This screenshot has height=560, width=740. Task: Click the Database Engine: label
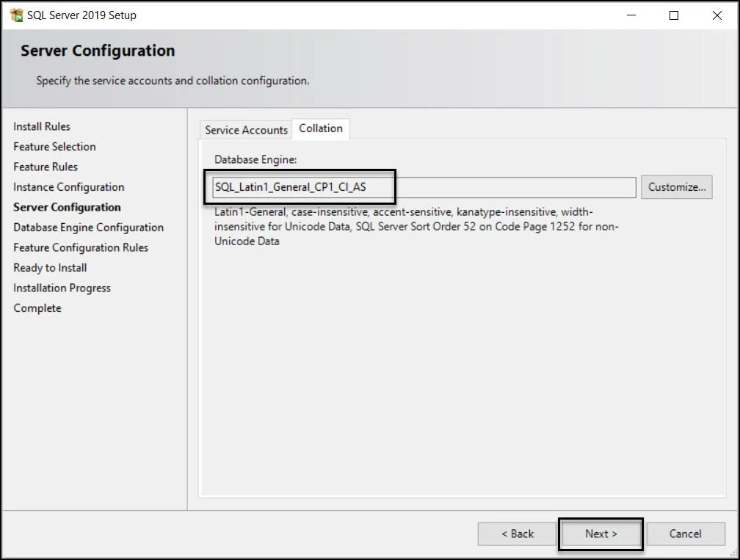255,159
